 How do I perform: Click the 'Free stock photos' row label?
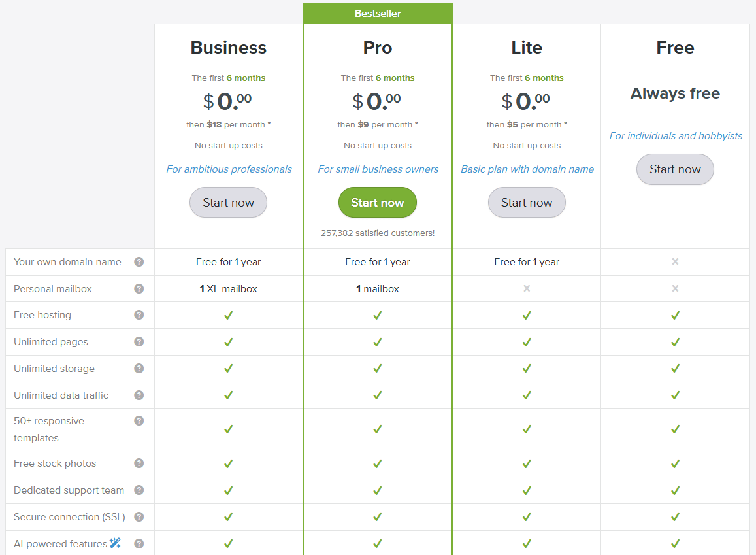[x=55, y=463]
